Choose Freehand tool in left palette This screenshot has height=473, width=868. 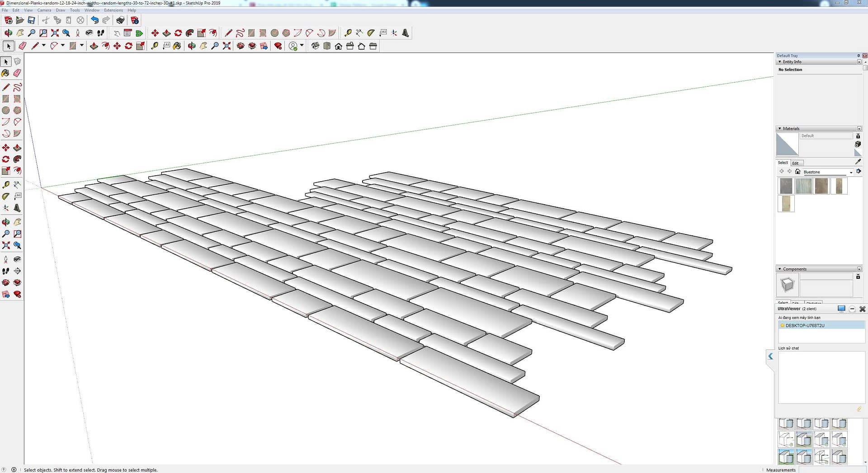pyautogui.click(x=17, y=87)
